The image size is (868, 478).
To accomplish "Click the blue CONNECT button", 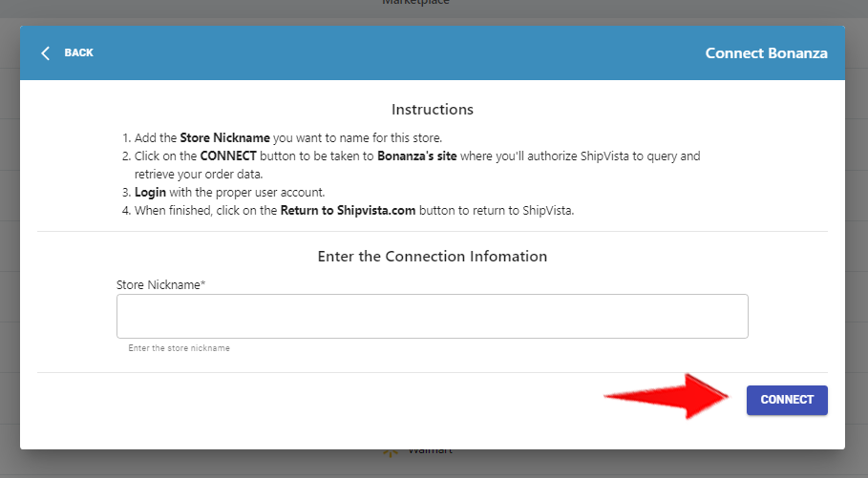I will click(x=787, y=400).
